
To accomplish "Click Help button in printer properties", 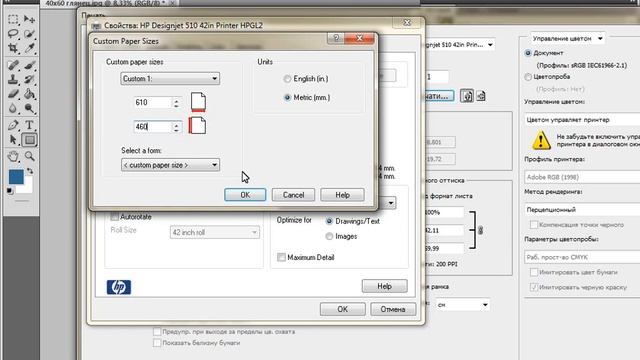I will [x=384, y=286].
